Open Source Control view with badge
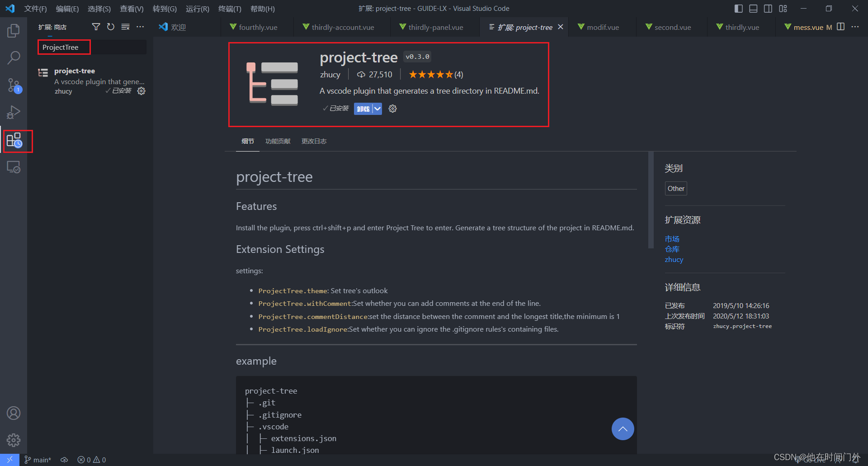 [14, 85]
